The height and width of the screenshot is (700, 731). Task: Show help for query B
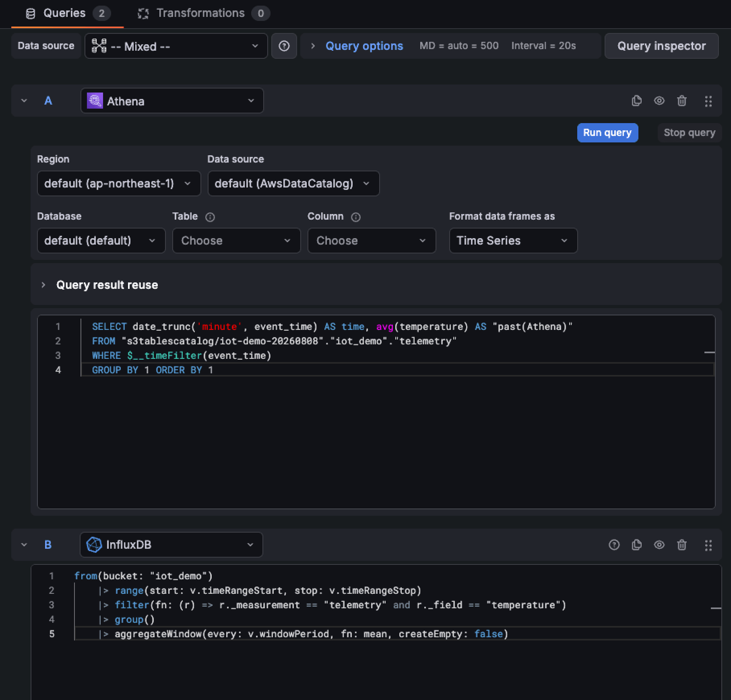[x=614, y=545]
